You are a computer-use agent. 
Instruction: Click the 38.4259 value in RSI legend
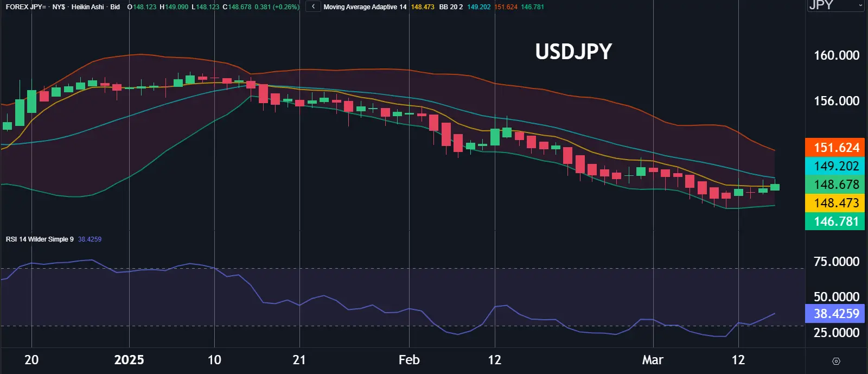(x=90, y=239)
